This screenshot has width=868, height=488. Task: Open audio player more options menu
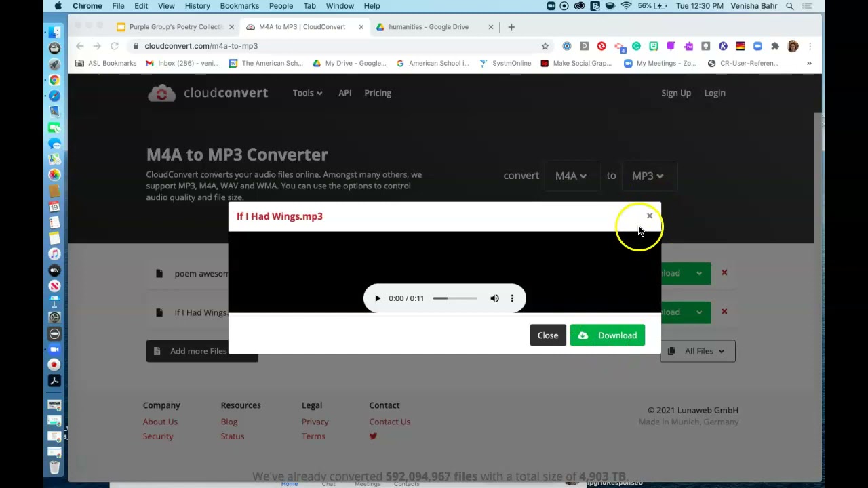coord(512,298)
